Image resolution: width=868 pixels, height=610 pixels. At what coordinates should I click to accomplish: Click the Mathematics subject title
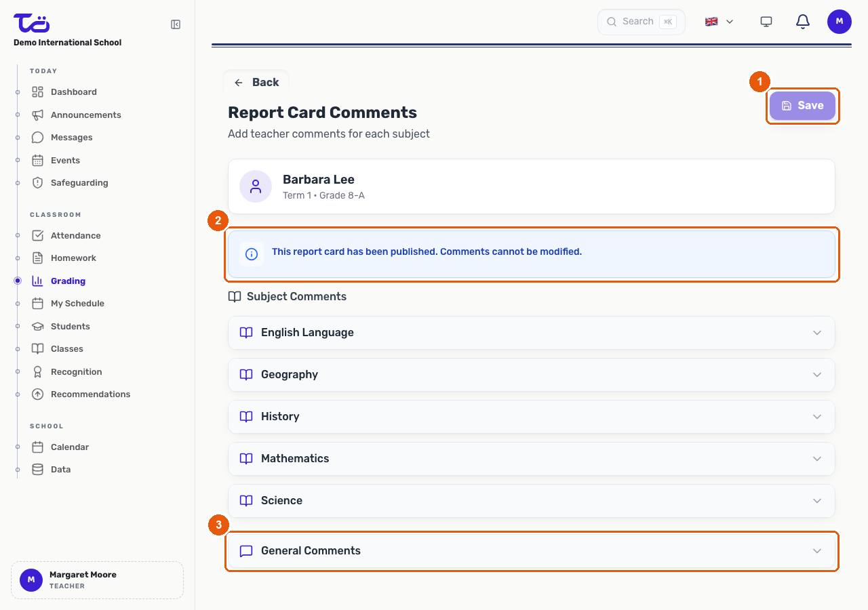click(x=295, y=459)
